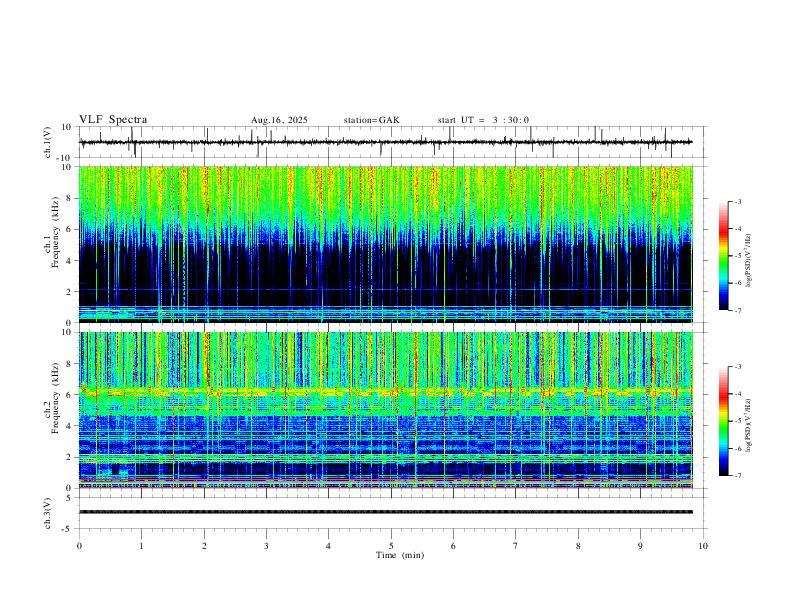
Task: Click the 'VLF Spectra' title text
Action: pyautogui.click(x=113, y=120)
